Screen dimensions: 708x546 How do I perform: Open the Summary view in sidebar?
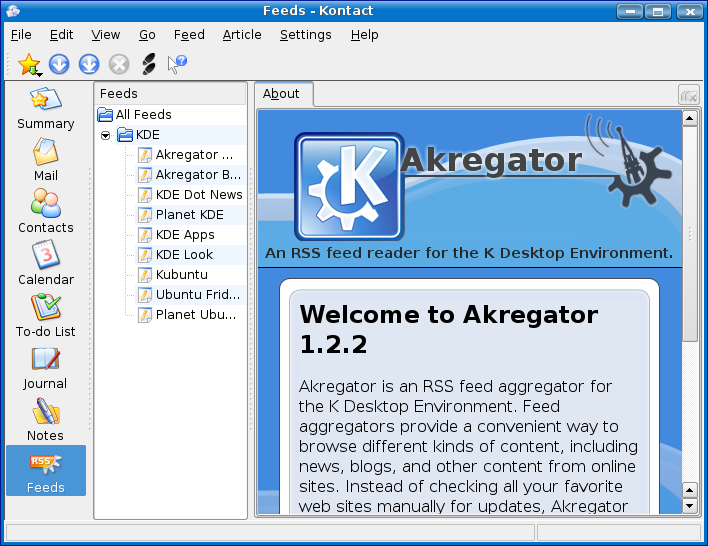[45, 109]
